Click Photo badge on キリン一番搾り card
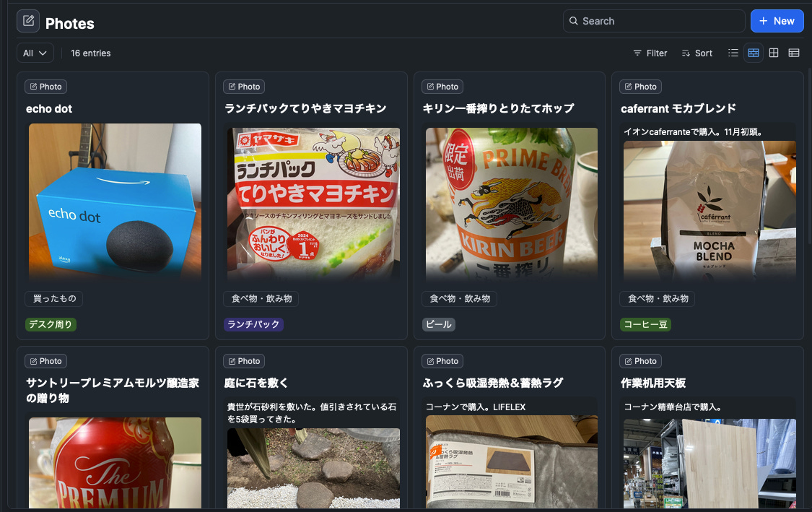Screen dimensions: 812x512 click(x=442, y=87)
